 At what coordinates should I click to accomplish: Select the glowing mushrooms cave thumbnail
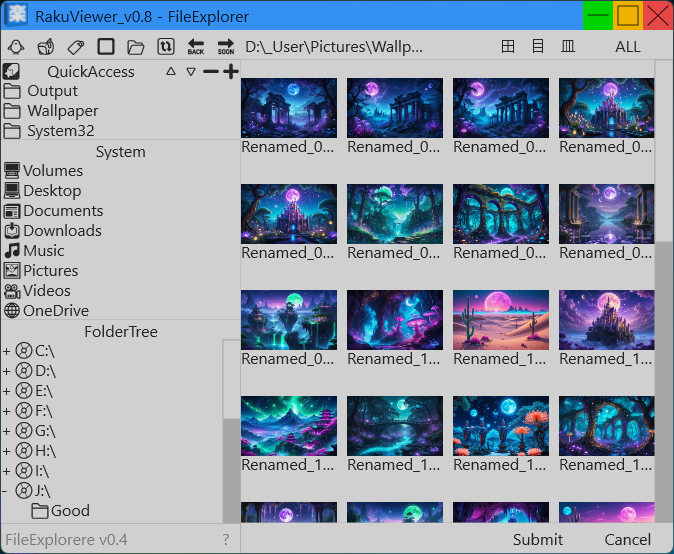[x=395, y=320]
